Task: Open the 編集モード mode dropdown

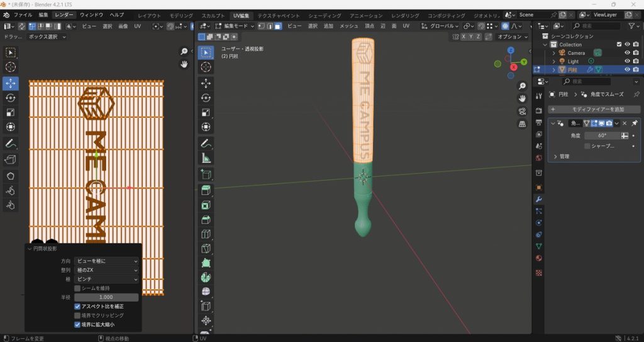Action: 235,26
